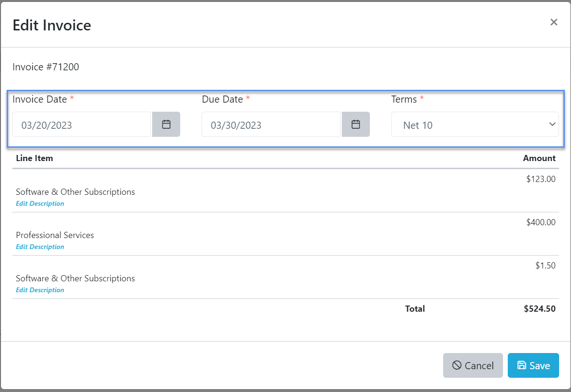Edit description for Software & Other Subscriptions

click(40, 203)
